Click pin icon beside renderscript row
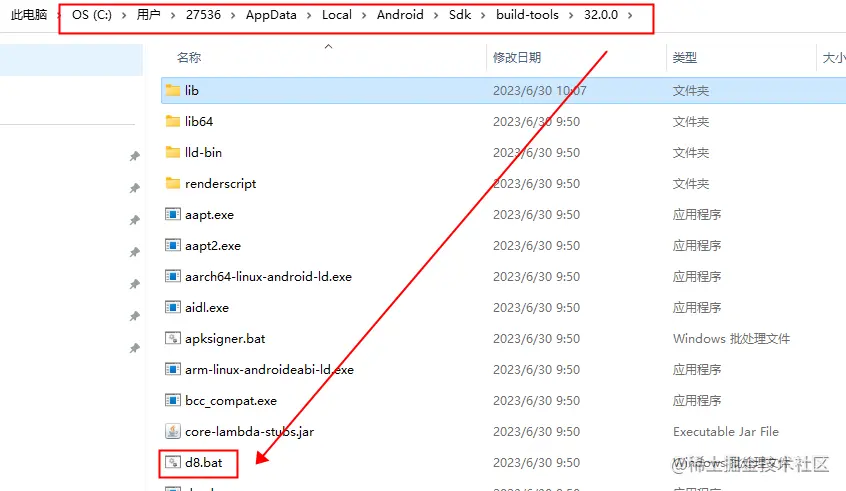The image size is (846, 491). [135, 188]
